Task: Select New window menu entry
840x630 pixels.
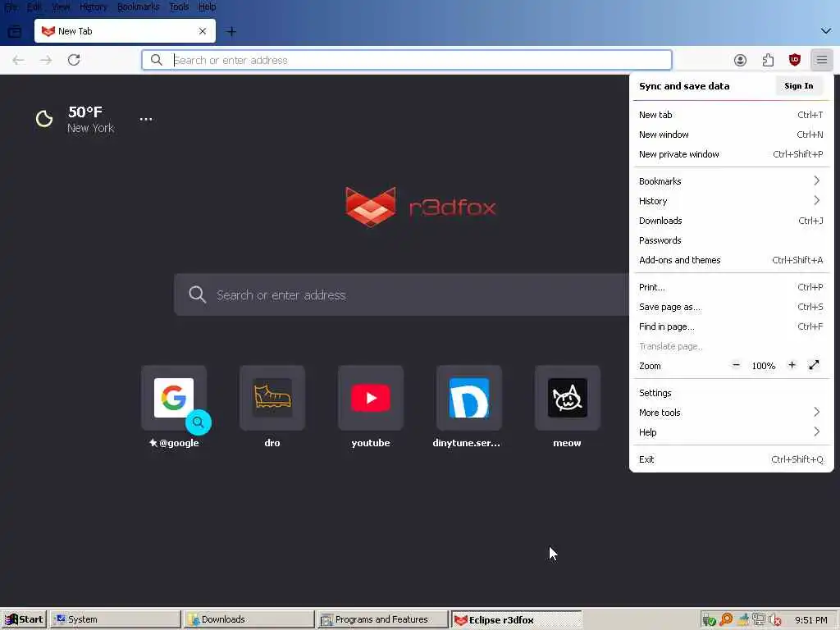Action: tap(731, 135)
